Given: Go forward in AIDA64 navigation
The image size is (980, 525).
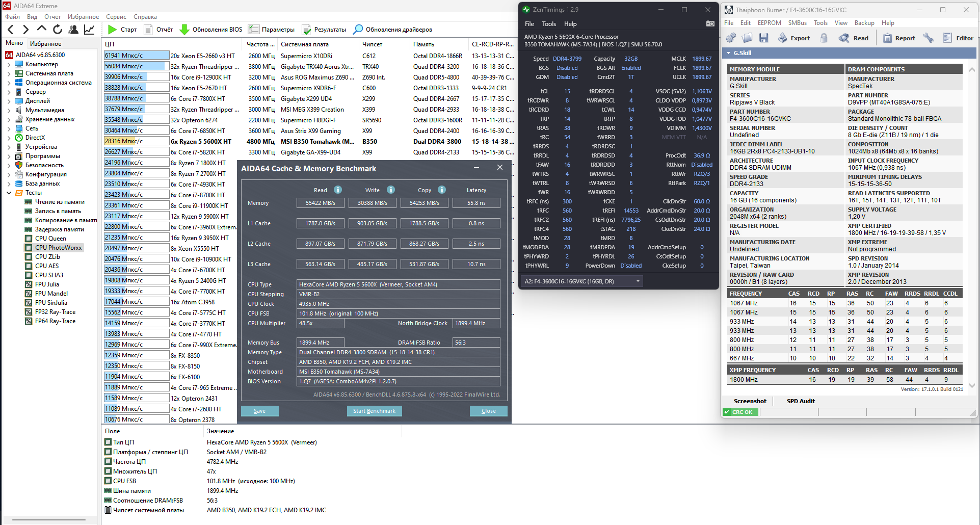Looking at the screenshot, I should 26,30.
